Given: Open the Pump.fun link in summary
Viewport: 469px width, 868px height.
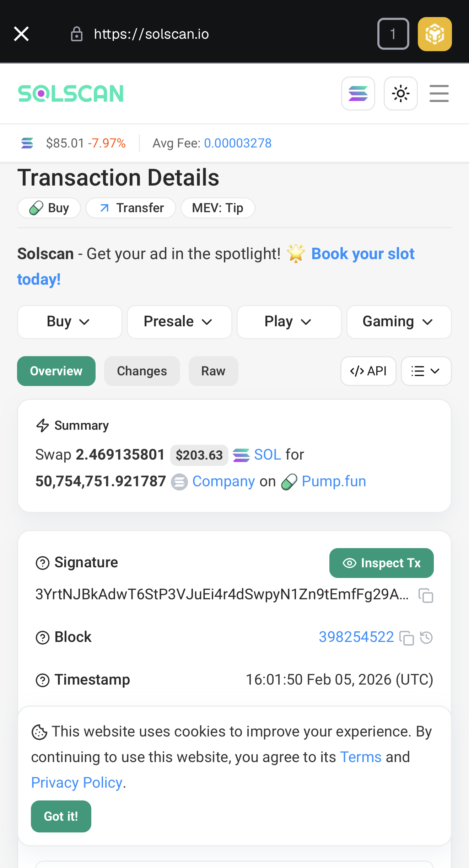Looking at the screenshot, I should (x=333, y=481).
